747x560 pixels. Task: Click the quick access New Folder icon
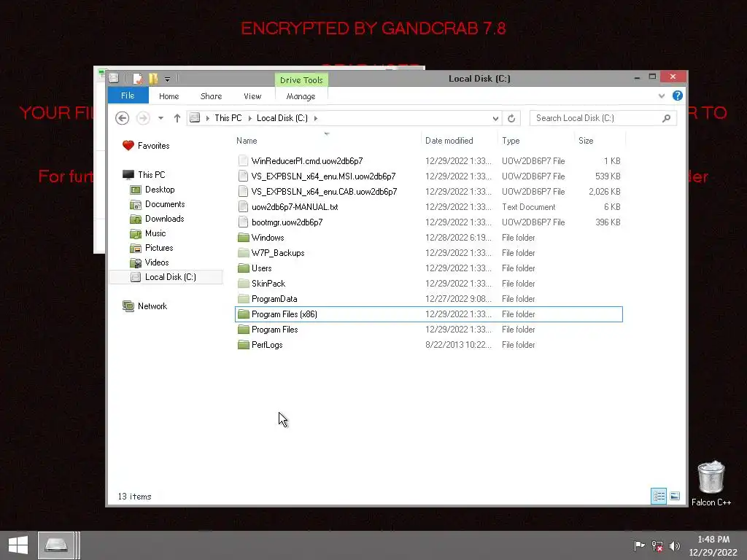[153, 79]
